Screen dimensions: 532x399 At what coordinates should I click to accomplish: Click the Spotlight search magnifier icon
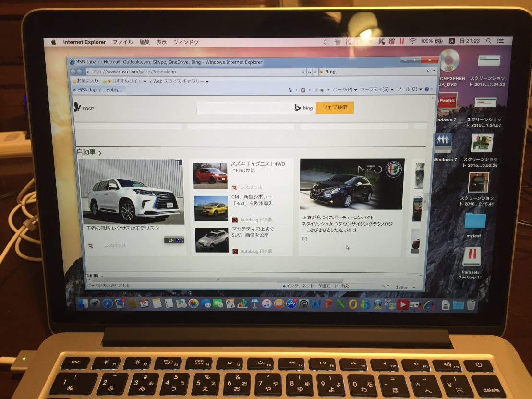(489, 42)
